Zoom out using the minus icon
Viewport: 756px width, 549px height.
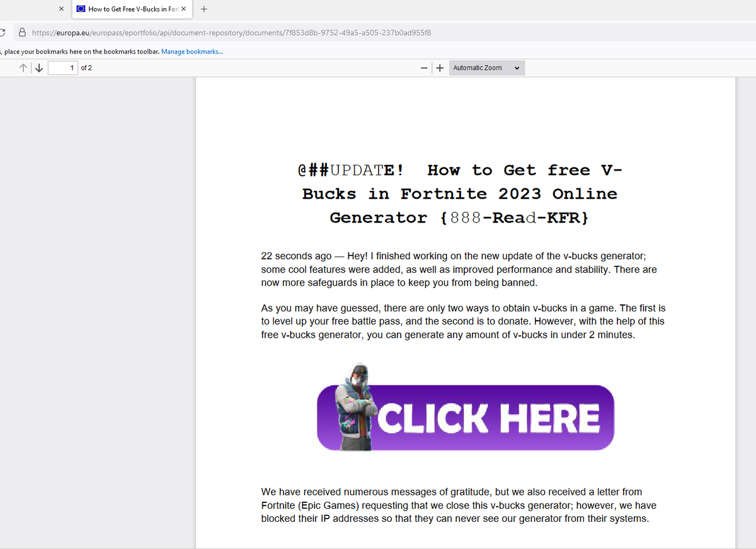(x=424, y=67)
